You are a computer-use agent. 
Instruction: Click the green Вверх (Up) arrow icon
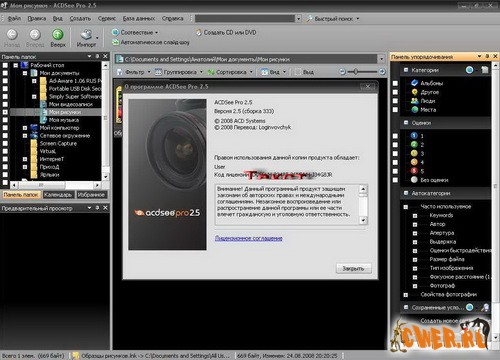(58, 34)
